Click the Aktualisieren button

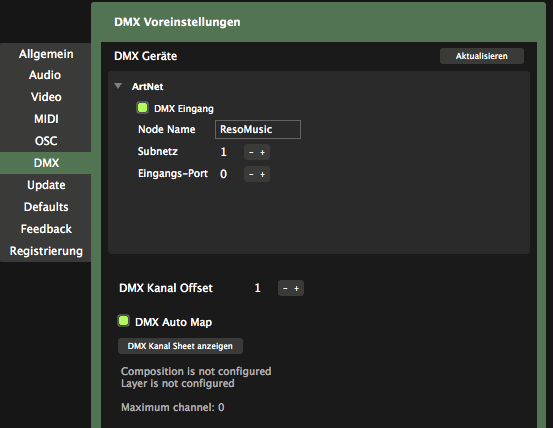481,56
